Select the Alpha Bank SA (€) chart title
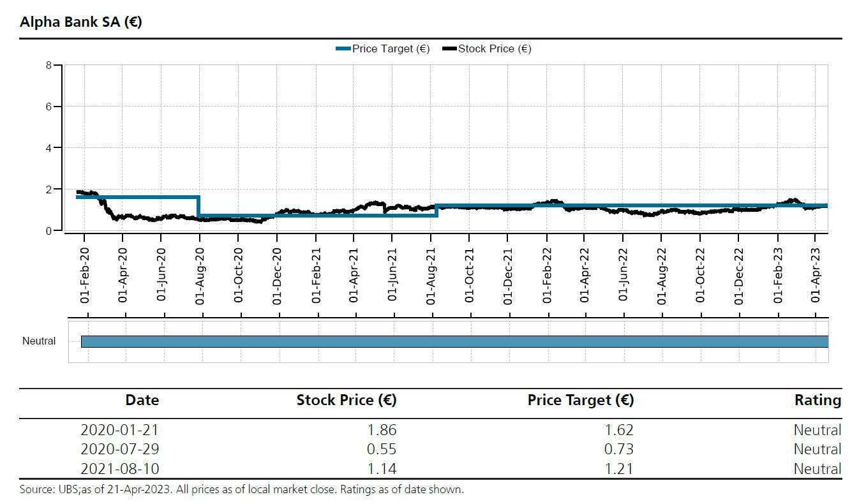 click(x=81, y=22)
